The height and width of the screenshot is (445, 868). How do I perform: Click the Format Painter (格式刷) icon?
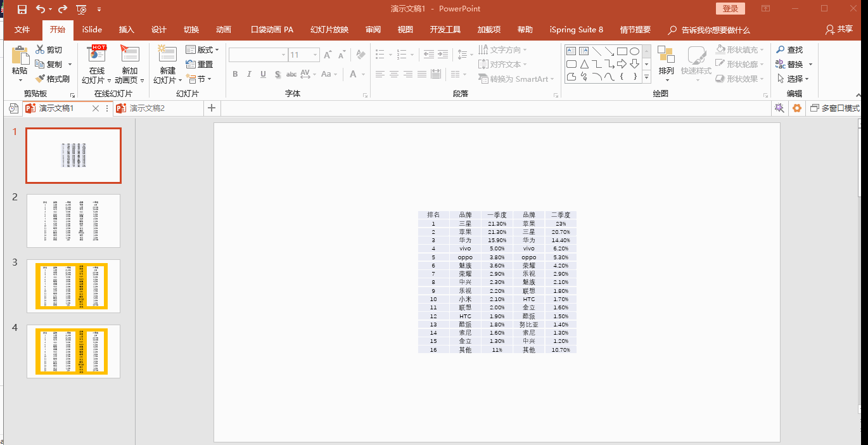point(40,79)
